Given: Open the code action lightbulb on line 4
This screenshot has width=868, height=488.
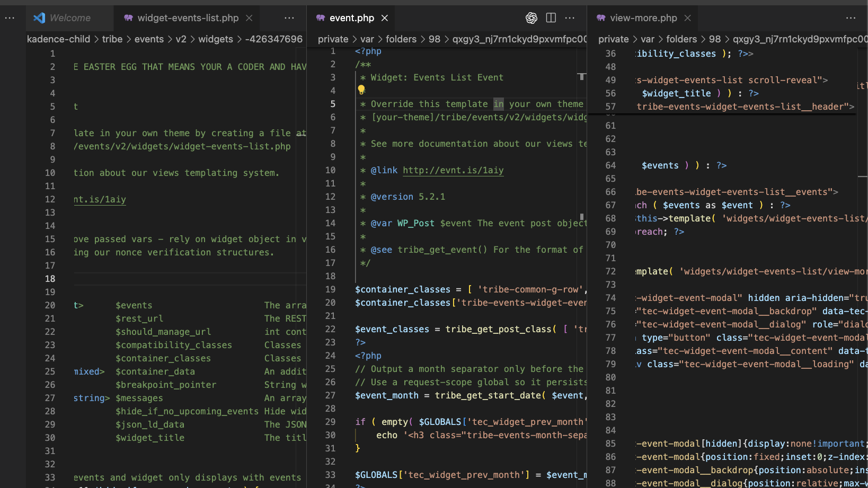Looking at the screenshot, I should tap(361, 90).
